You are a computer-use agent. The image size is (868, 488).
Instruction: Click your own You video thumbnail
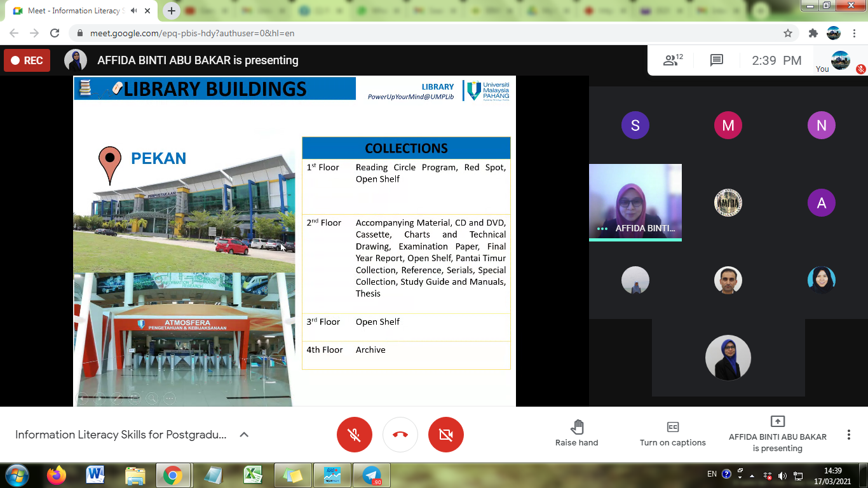[x=841, y=60]
